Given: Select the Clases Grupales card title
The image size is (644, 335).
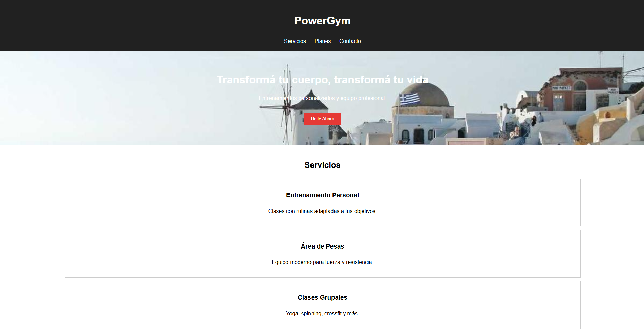Looking at the screenshot, I should (x=322, y=297).
